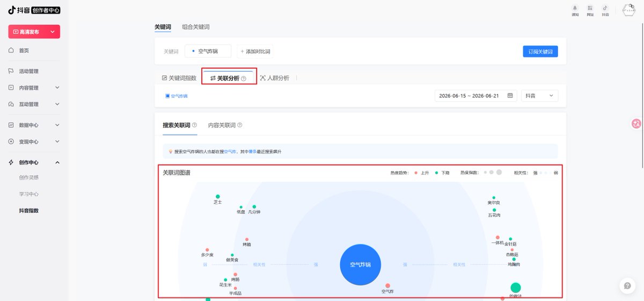
Task: Click help icon next to 关联分析
Action: pos(244,78)
